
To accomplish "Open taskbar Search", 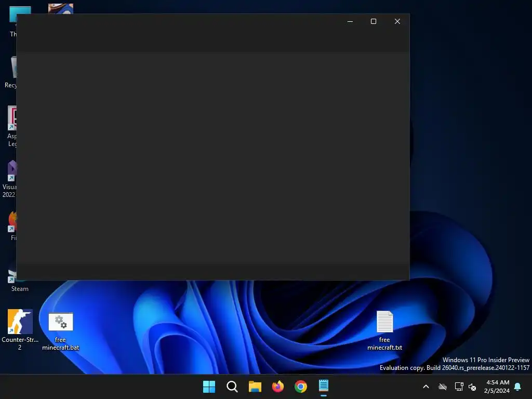I will pyautogui.click(x=232, y=387).
